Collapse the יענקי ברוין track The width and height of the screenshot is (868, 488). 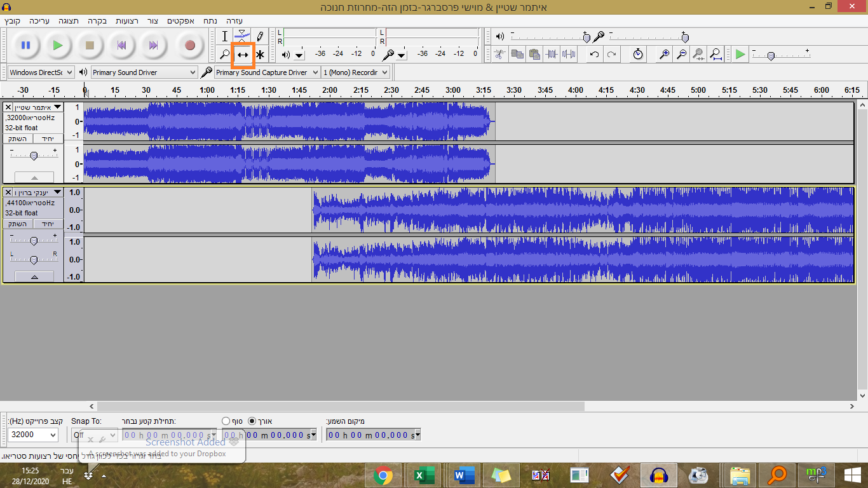pos(34,276)
